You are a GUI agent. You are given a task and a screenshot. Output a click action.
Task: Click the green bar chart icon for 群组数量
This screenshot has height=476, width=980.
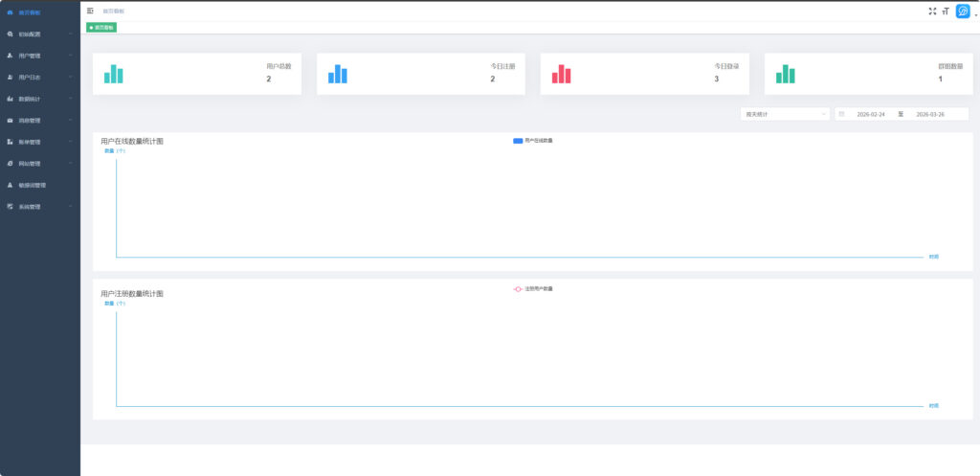pyautogui.click(x=786, y=74)
